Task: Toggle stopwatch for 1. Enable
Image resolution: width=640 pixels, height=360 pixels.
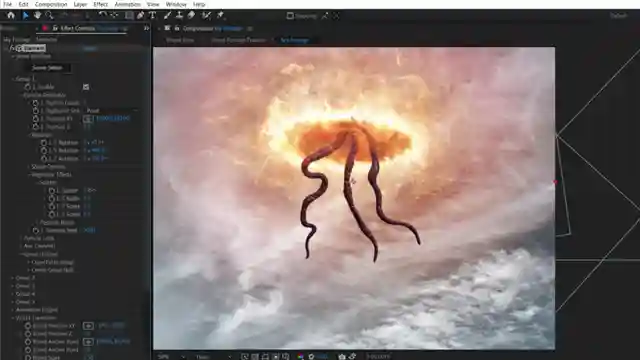Action: 27,87
